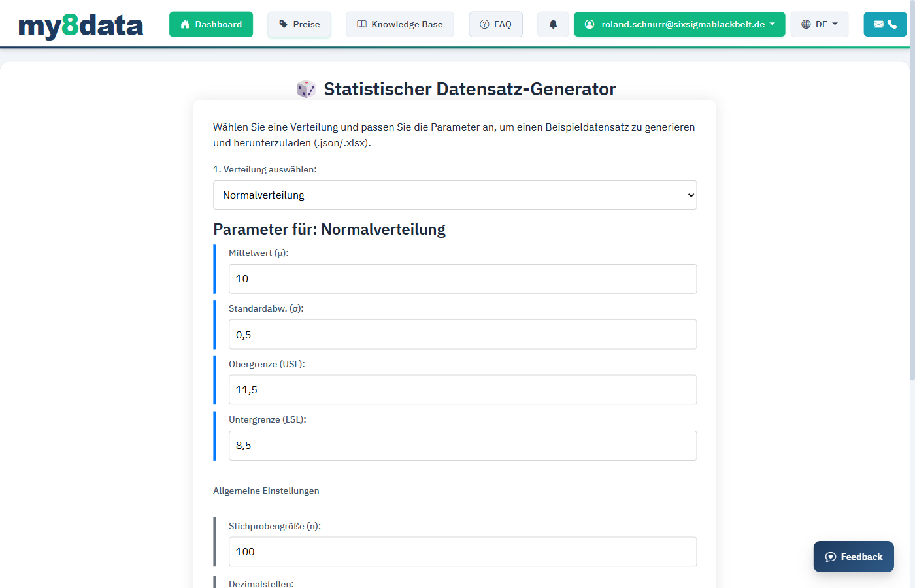
Task: Click the mail and phone contact button
Action: click(886, 24)
